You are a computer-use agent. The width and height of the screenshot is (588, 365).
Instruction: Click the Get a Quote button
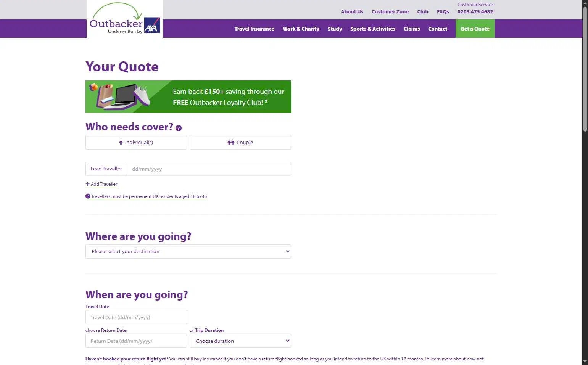pyautogui.click(x=475, y=29)
